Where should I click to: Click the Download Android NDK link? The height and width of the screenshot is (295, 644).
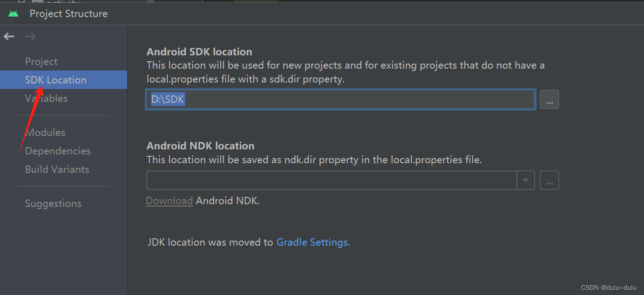tap(169, 201)
